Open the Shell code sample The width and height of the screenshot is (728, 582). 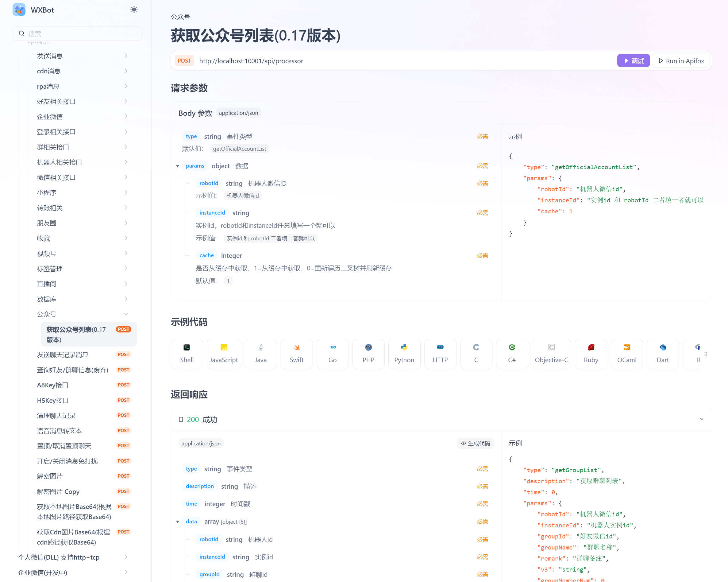(187, 353)
